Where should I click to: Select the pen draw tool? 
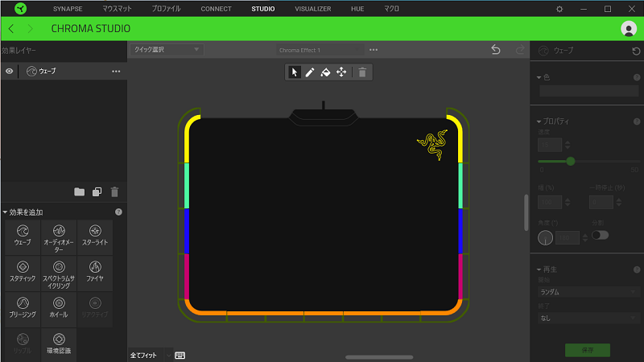(x=310, y=72)
